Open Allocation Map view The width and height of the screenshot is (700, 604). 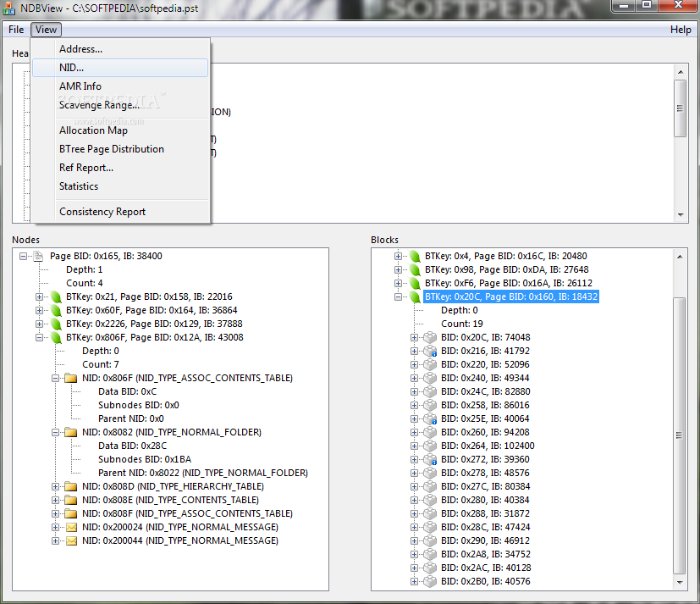coord(120,130)
